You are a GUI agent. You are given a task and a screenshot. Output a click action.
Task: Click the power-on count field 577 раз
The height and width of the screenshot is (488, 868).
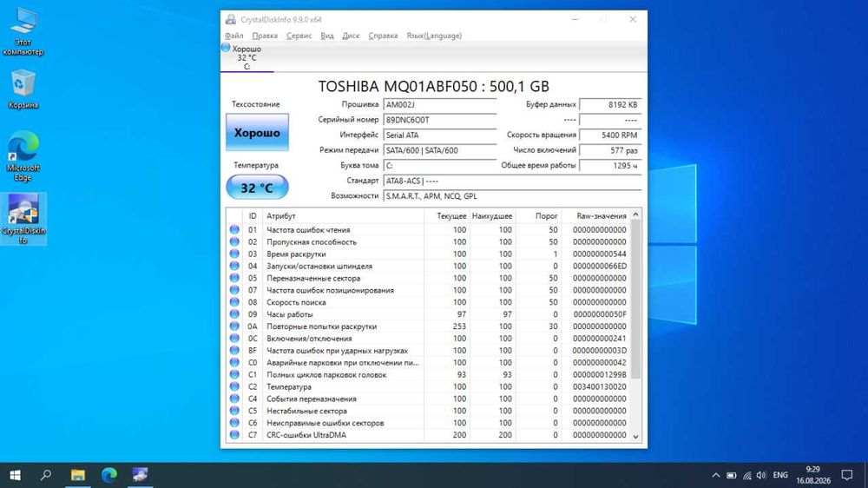point(610,150)
